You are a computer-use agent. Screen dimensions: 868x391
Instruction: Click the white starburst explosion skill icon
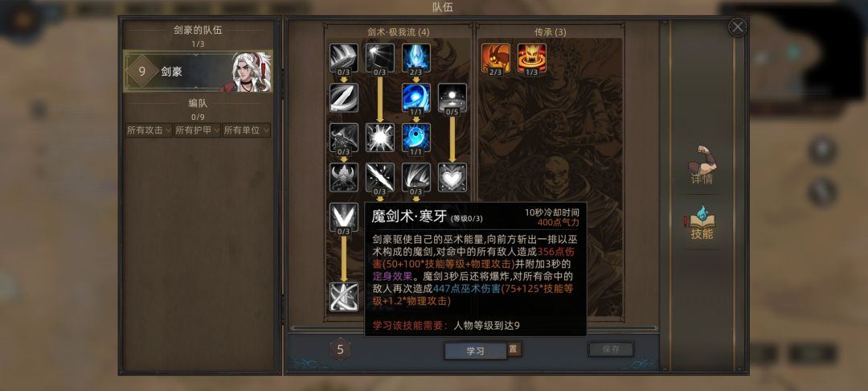tap(379, 138)
